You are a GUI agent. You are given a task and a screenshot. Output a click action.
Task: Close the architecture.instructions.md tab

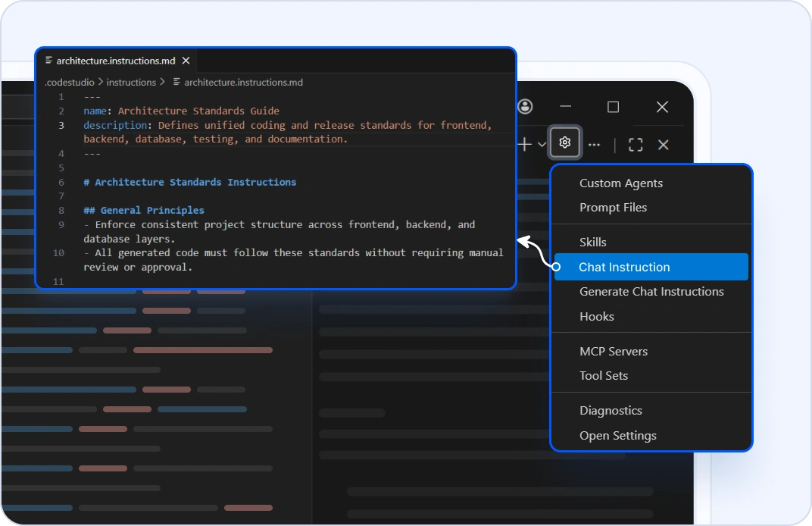coord(186,61)
